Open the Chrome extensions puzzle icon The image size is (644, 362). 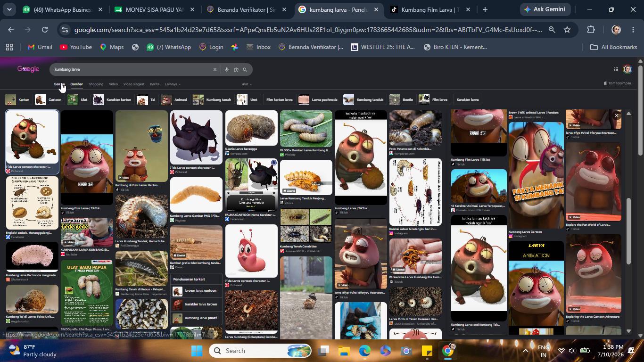[x=591, y=30]
